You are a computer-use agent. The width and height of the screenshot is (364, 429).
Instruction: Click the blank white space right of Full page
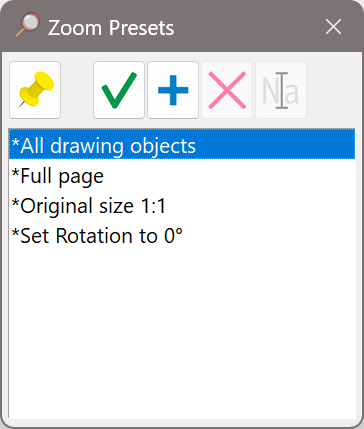pos(230,176)
